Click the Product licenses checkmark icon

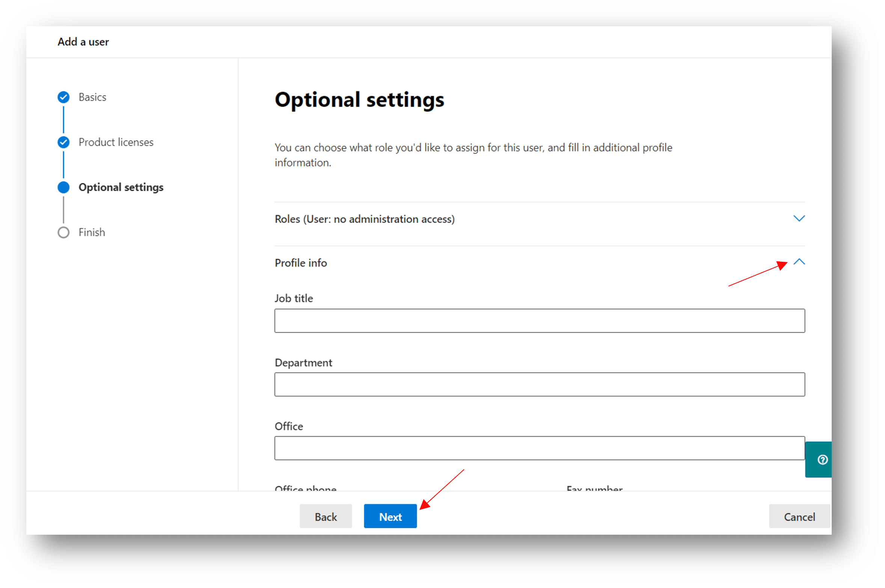(63, 142)
